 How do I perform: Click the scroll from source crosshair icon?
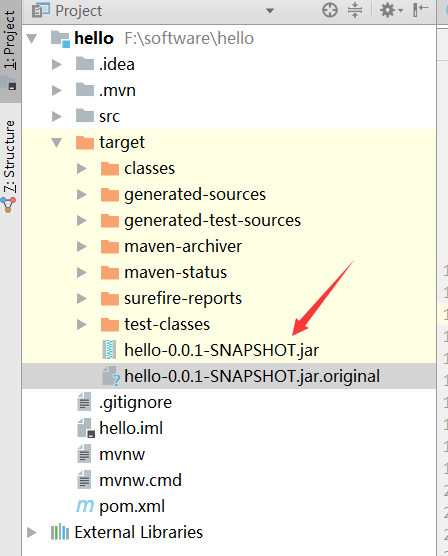(330, 10)
